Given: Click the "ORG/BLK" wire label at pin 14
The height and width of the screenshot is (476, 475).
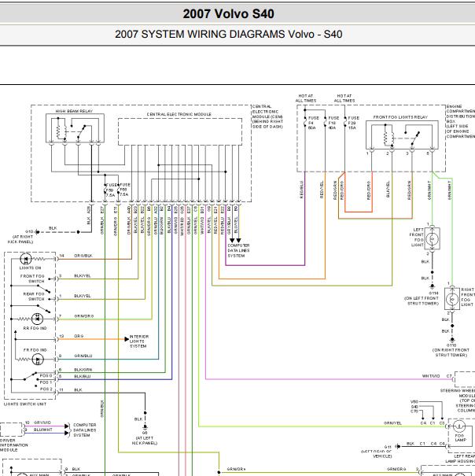Looking at the screenshot, I should [83, 256].
